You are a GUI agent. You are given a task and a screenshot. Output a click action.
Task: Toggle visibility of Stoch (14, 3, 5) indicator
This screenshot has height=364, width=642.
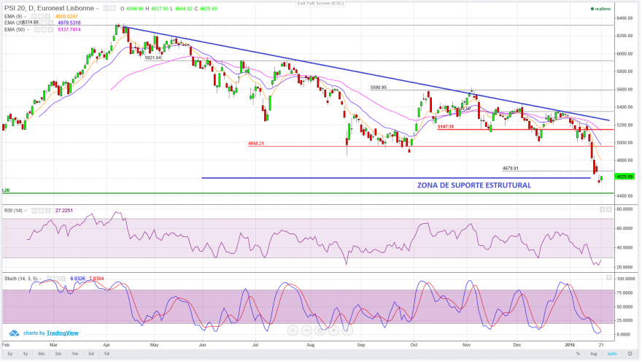49,279
